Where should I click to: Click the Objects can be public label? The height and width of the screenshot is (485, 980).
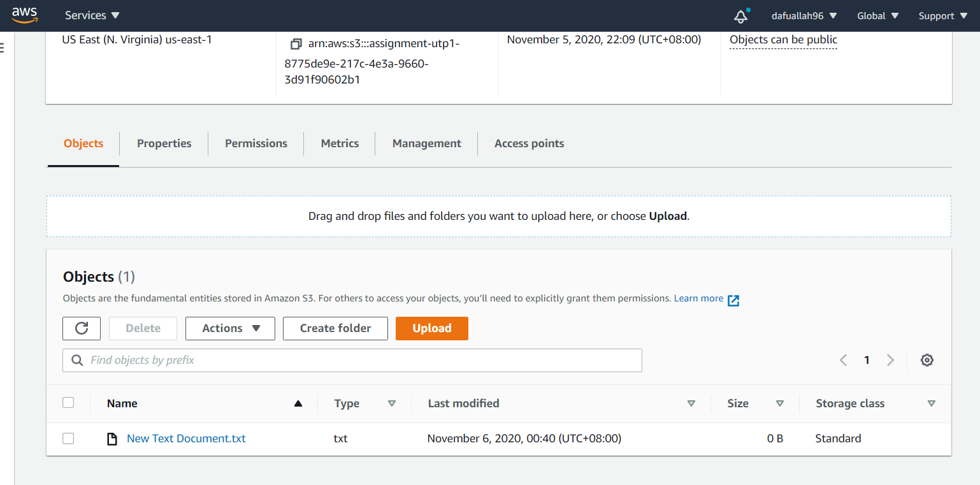point(784,40)
